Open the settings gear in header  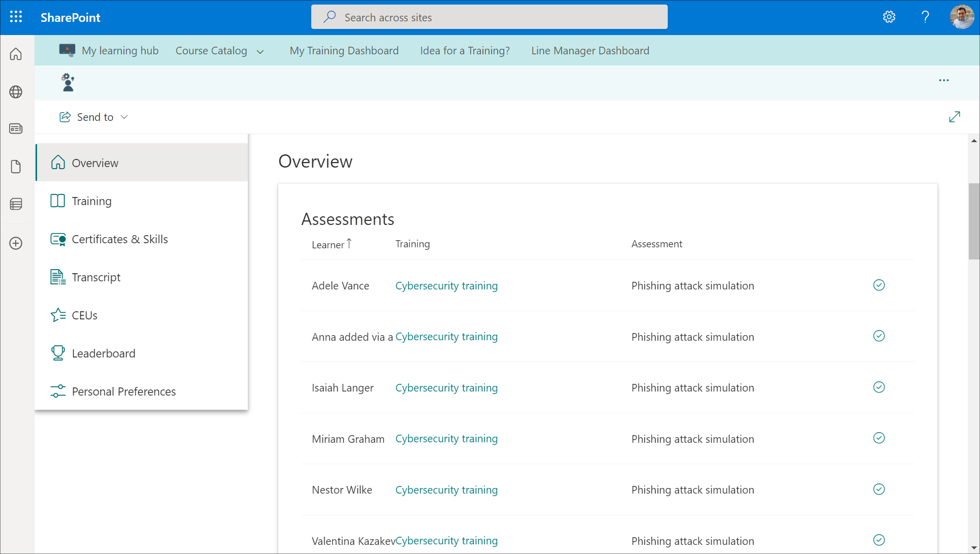pyautogui.click(x=889, y=17)
